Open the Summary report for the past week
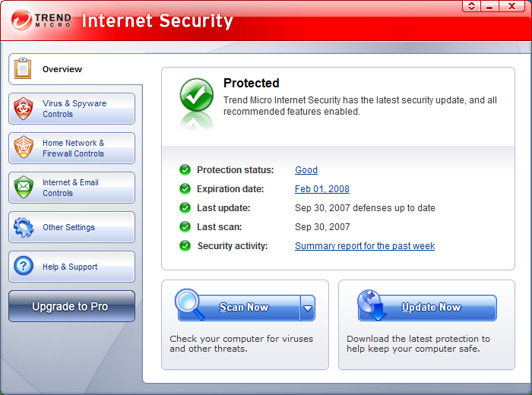The width and height of the screenshot is (532, 395). [x=365, y=246]
